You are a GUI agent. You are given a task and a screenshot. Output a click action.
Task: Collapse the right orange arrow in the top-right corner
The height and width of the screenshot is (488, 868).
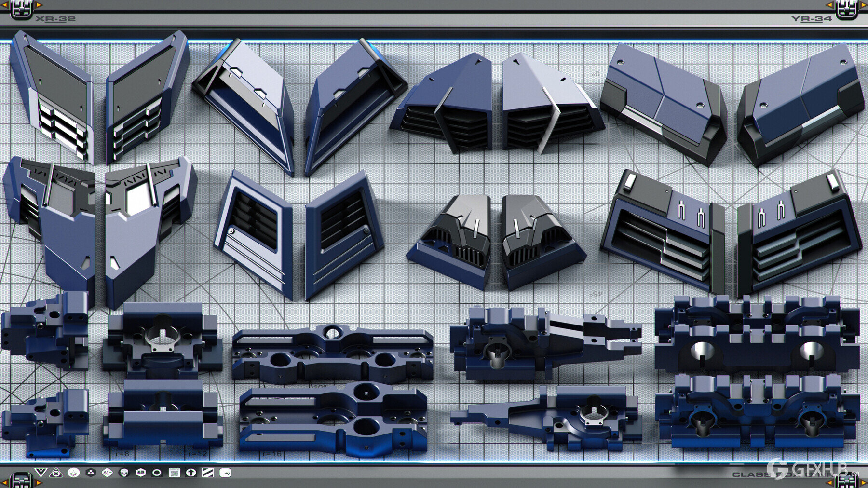click(x=863, y=5)
